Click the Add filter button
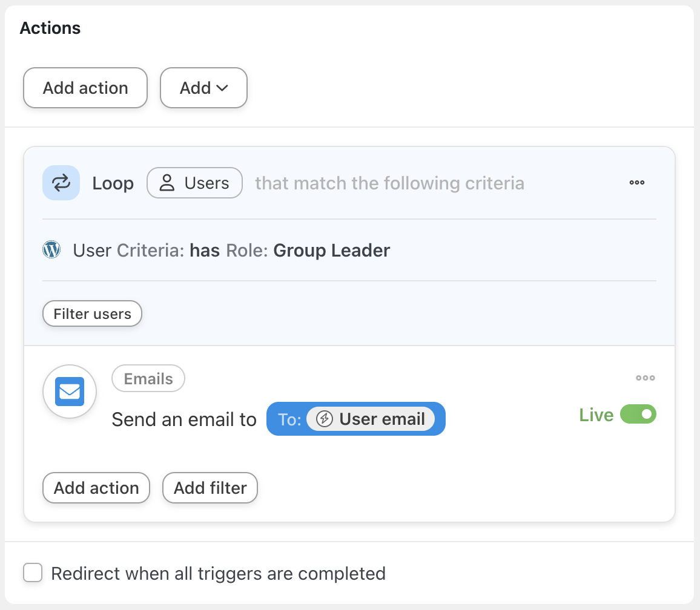This screenshot has width=700, height=610. click(x=210, y=488)
